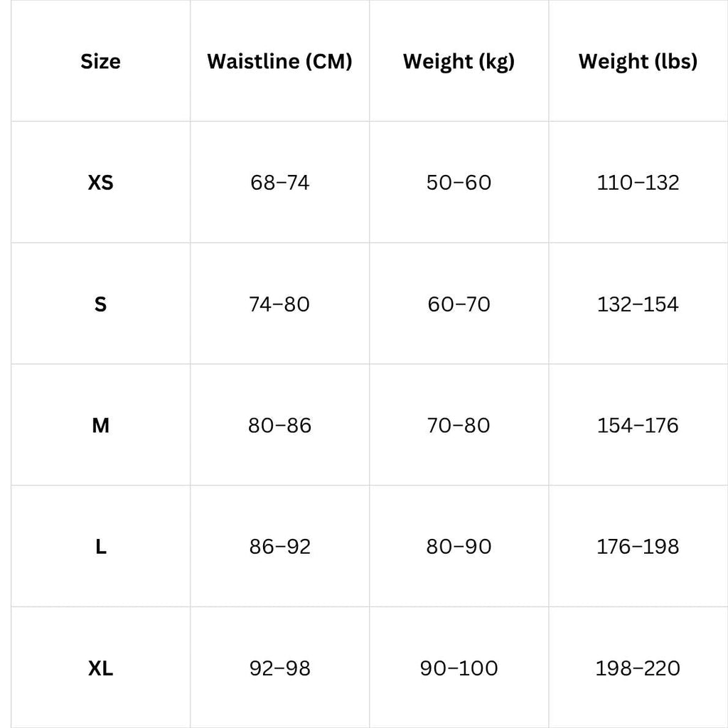Select the 86–92 waistline value
The image size is (728, 728).
[x=279, y=547]
